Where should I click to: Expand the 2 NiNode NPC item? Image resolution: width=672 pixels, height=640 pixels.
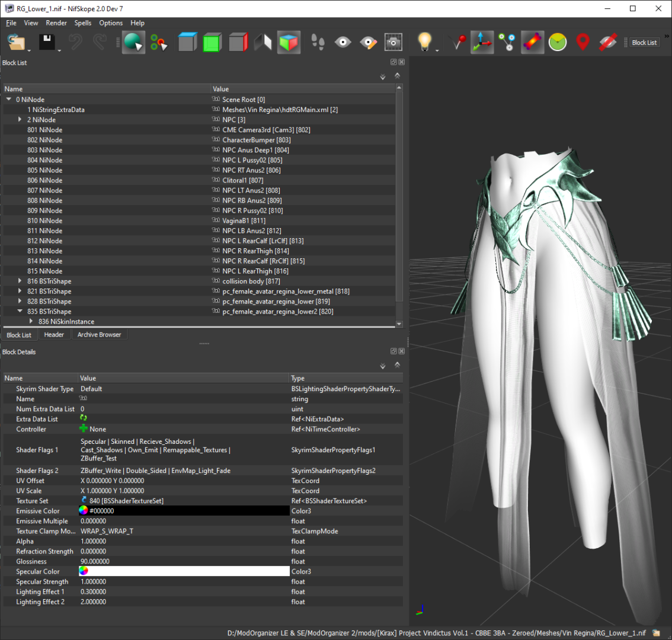(20, 119)
